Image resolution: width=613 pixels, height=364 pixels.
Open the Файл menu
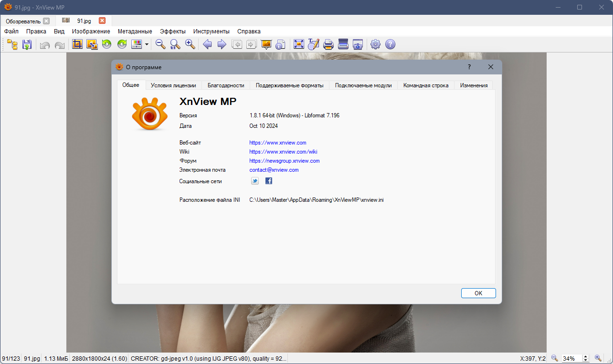11,31
